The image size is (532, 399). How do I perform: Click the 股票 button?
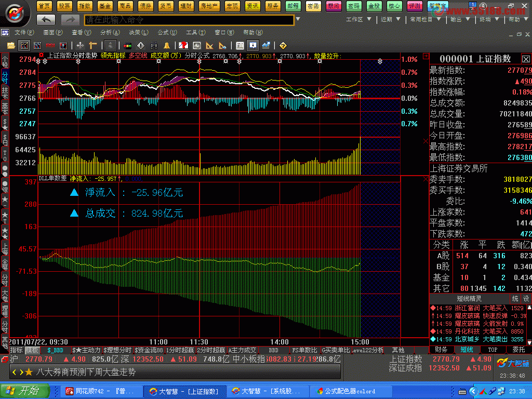pos(64,6)
